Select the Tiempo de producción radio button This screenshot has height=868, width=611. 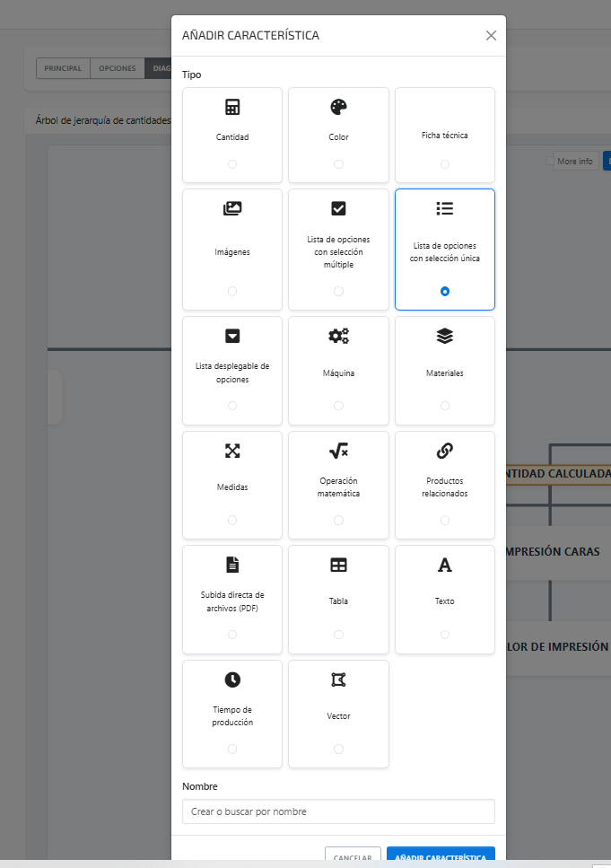[x=232, y=749]
